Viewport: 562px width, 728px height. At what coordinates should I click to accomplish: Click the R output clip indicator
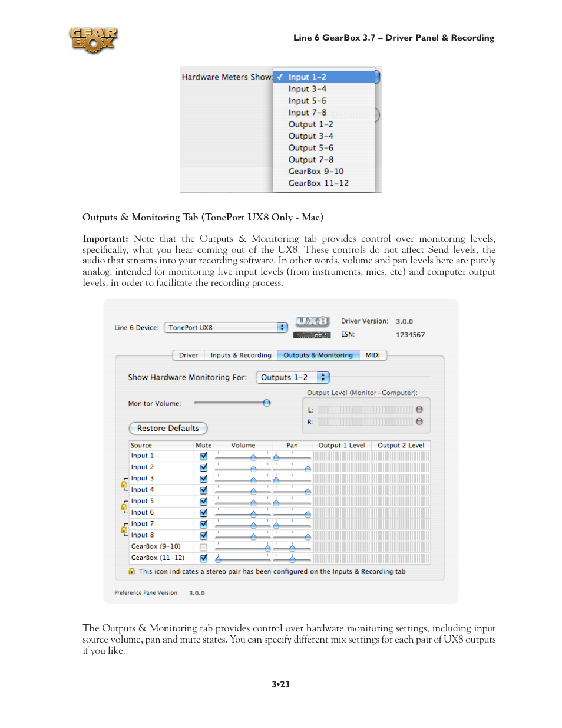(419, 421)
